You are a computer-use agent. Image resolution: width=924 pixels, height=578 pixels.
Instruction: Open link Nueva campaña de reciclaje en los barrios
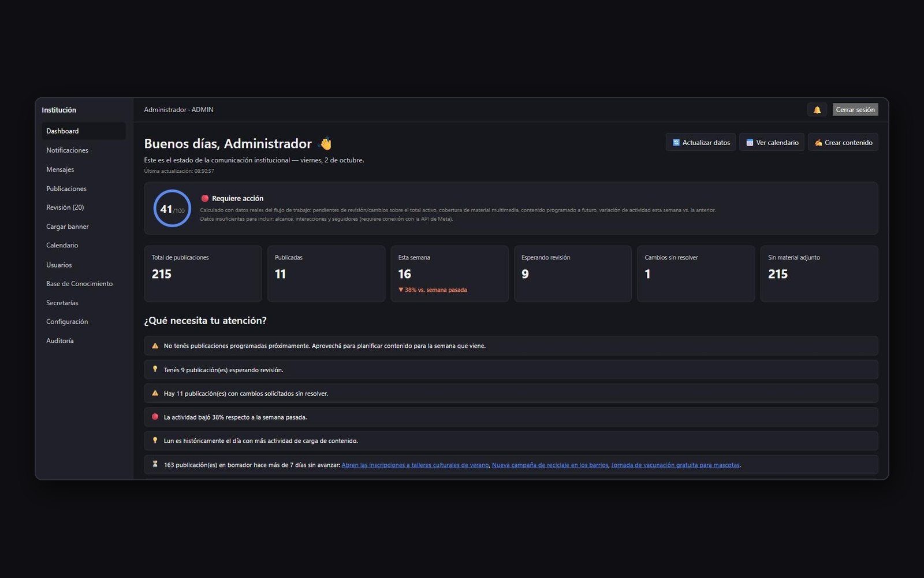[x=550, y=465]
